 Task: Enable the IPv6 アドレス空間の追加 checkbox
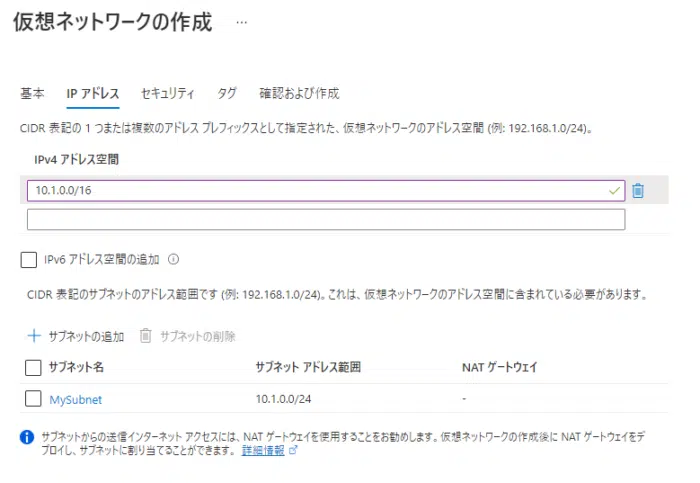coord(29,259)
